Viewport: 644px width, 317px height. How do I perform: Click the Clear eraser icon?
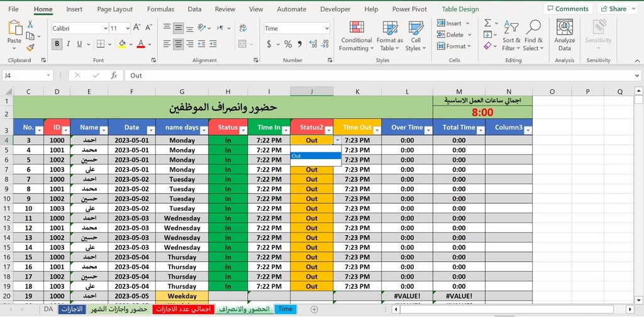click(487, 46)
